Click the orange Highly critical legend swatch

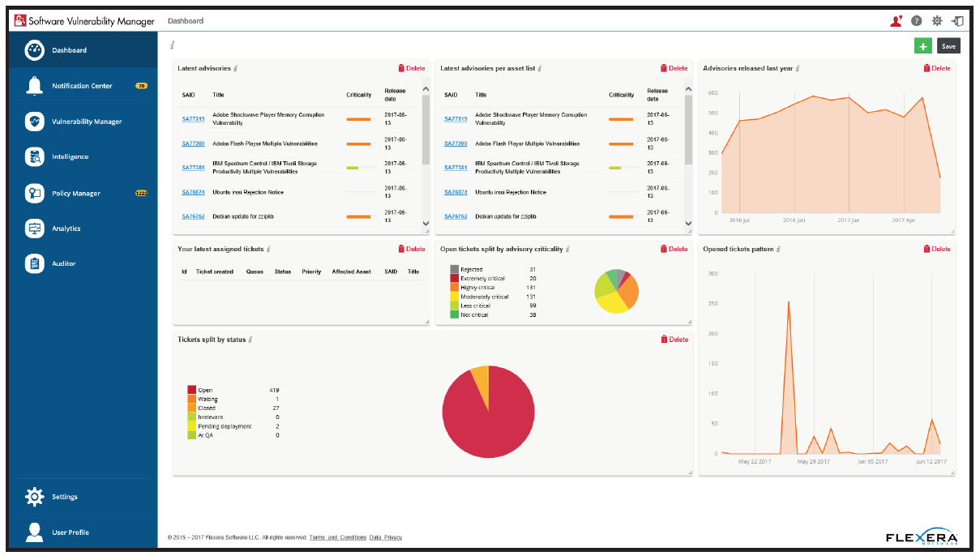coord(454,288)
